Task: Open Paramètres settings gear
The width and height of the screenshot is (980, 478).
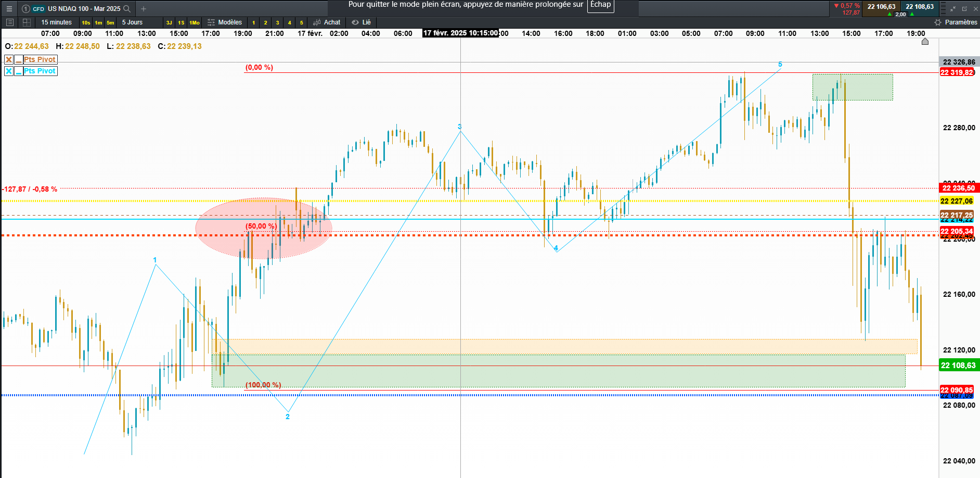Action: [x=956, y=22]
